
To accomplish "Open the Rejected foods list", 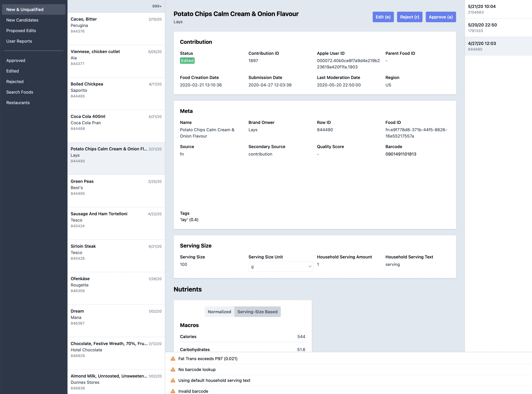I will [x=15, y=81].
